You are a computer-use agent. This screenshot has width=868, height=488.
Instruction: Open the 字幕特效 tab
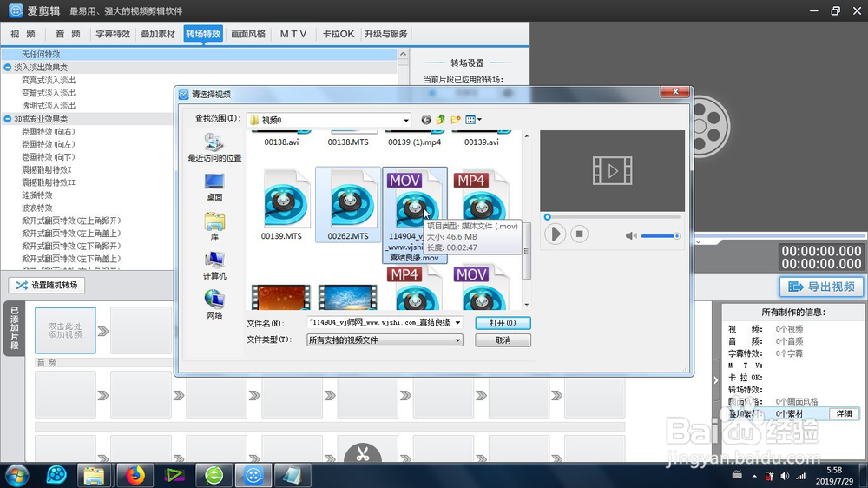pyautogui.click(x=113, y=34)
